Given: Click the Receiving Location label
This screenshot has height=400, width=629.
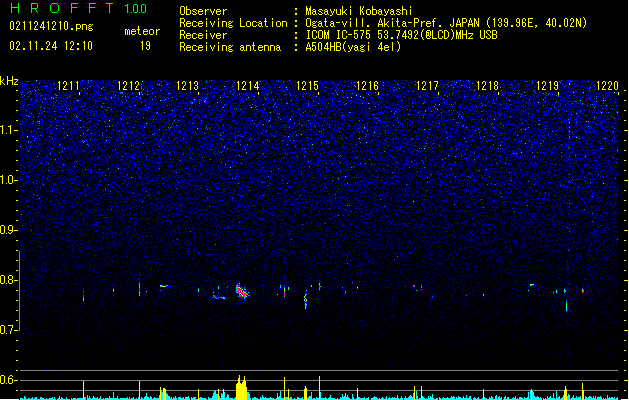Looking at the screenshot, I should tap(233, 23).
